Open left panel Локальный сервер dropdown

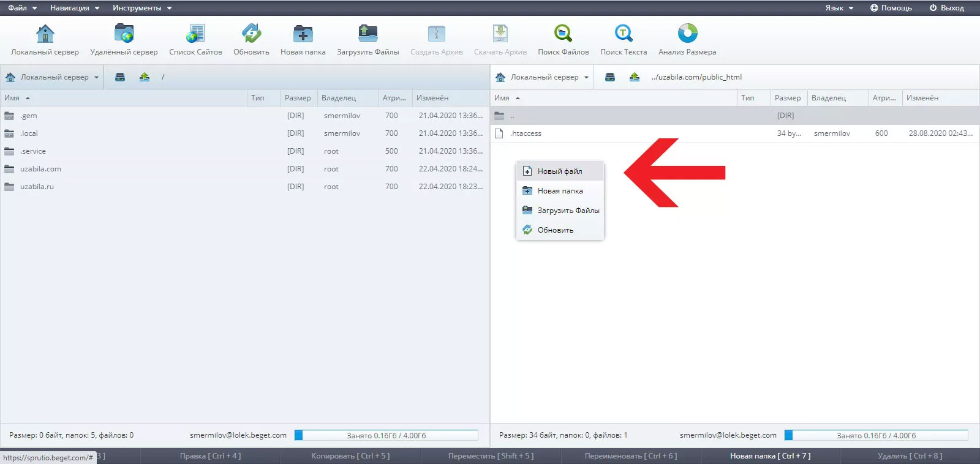[52, 77]
